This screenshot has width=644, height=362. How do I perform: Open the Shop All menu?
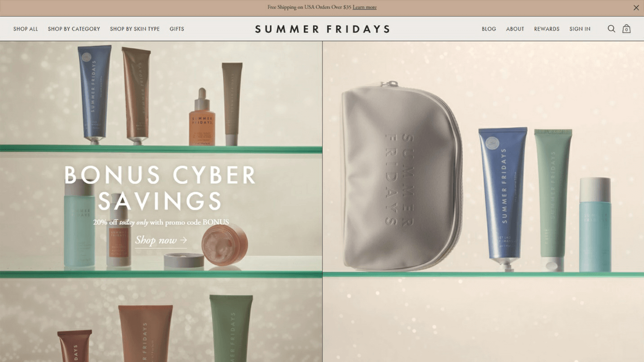click(26, 29)
